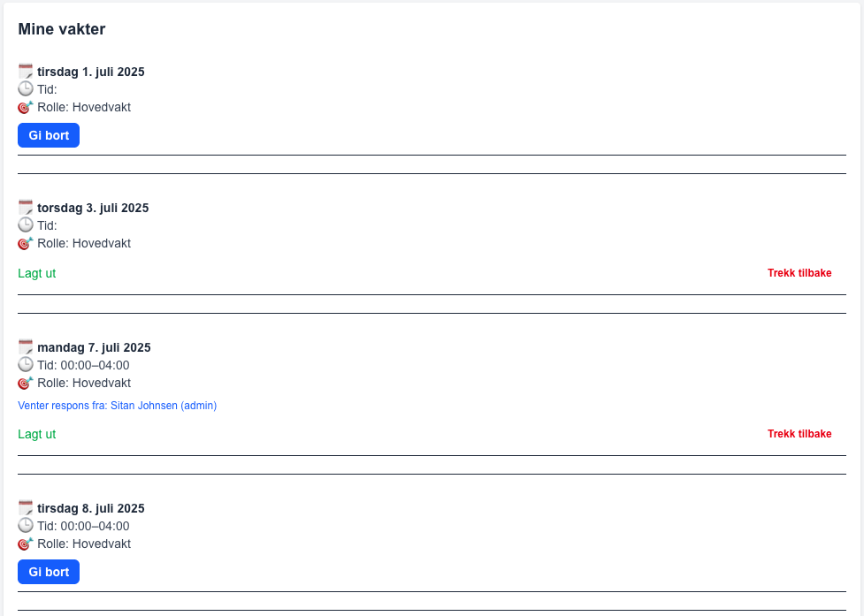Click calendar icon beside torsdag 3. juli
864x616 pixels.
tap(26, 208)
